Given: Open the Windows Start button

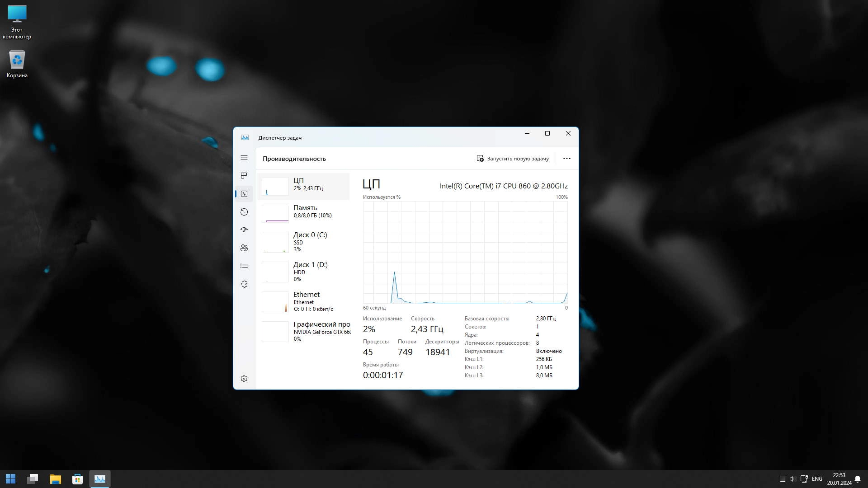Looking at the screenshot, I should click(10, 479).
